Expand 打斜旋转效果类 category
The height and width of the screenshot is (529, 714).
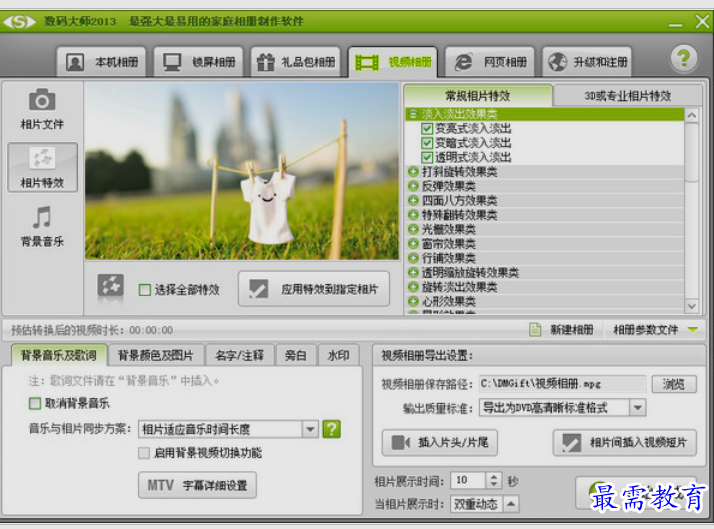coord(413,172)
